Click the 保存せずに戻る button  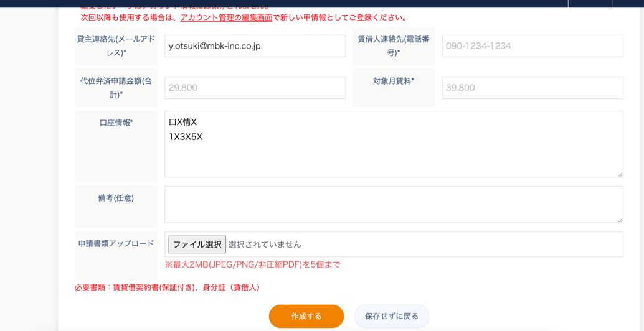click(391, 316)
